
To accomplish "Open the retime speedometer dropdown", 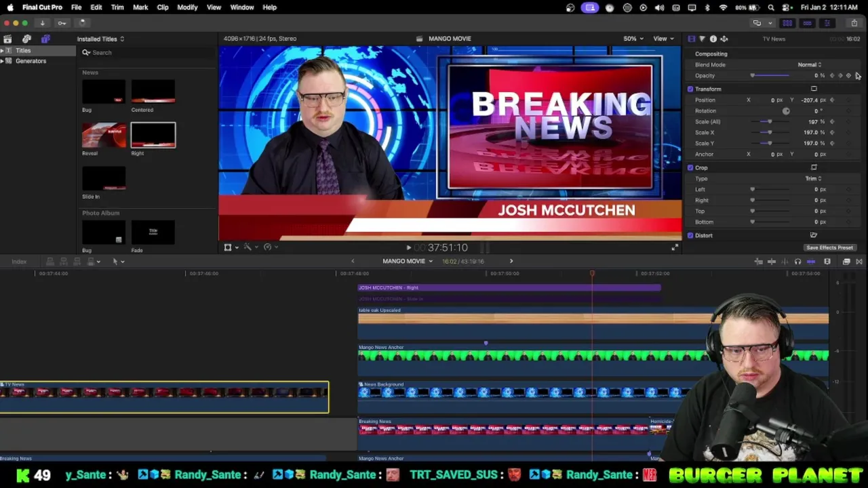I will 270,247.
